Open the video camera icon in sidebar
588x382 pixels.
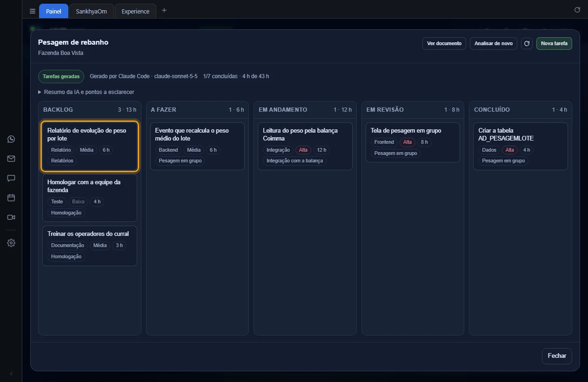11,217
